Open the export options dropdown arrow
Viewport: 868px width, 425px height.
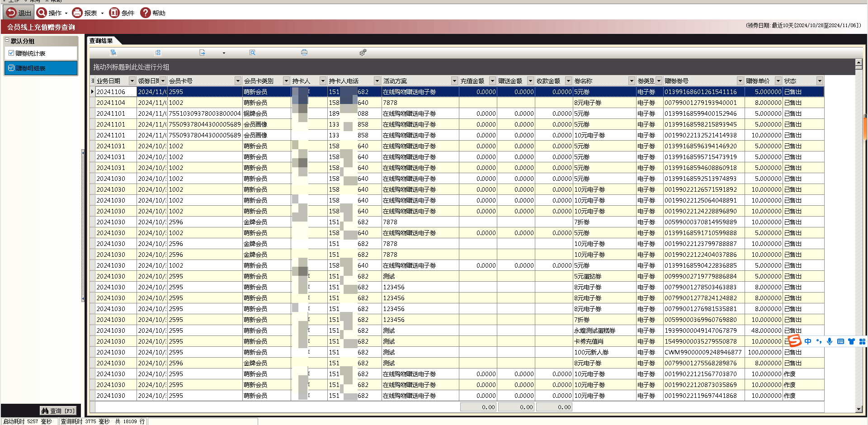[224, 53]
